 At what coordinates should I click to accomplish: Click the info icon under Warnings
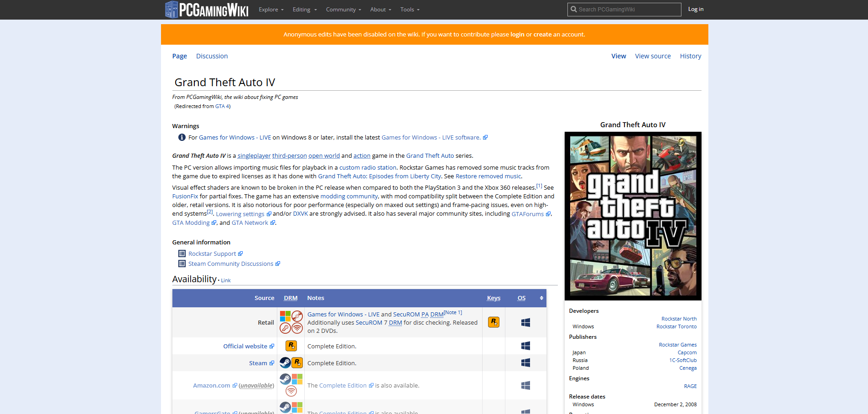click(x=182, y=137)
